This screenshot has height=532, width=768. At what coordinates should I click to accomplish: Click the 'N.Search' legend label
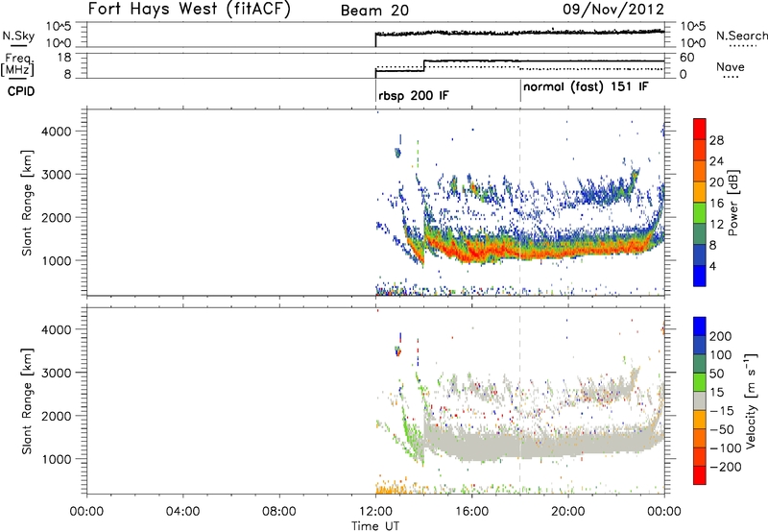(x=741, y=36)
